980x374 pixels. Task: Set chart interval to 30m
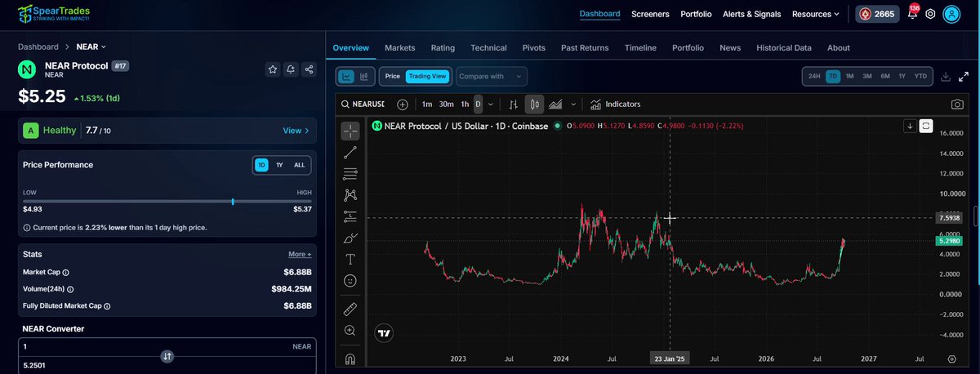pyautogui.click(x=446, y=105)
